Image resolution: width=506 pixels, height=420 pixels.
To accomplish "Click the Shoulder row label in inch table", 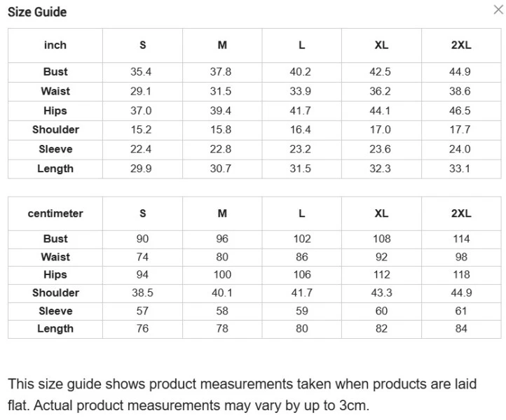I will [x=55, y=129].
